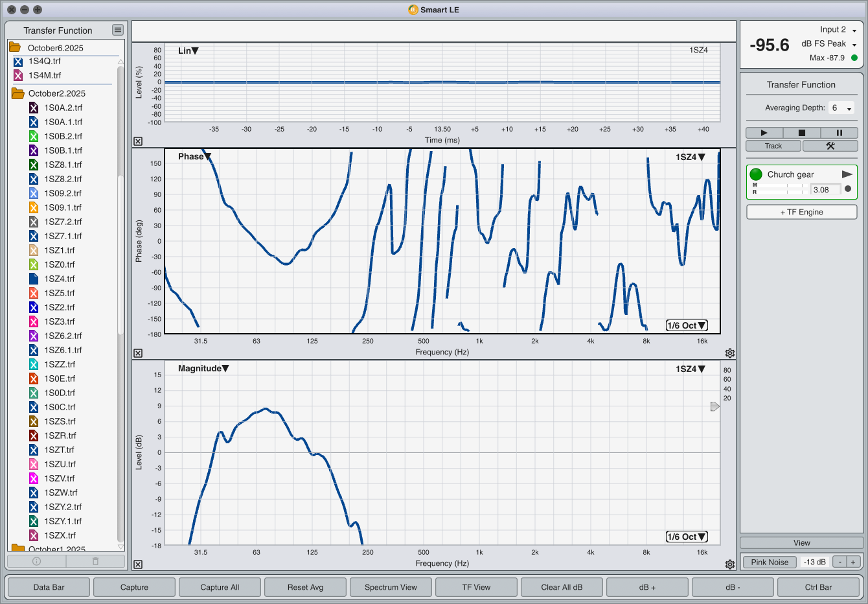Toggle visibility of the 1SZ5.trf trace

tap(34, 293)
